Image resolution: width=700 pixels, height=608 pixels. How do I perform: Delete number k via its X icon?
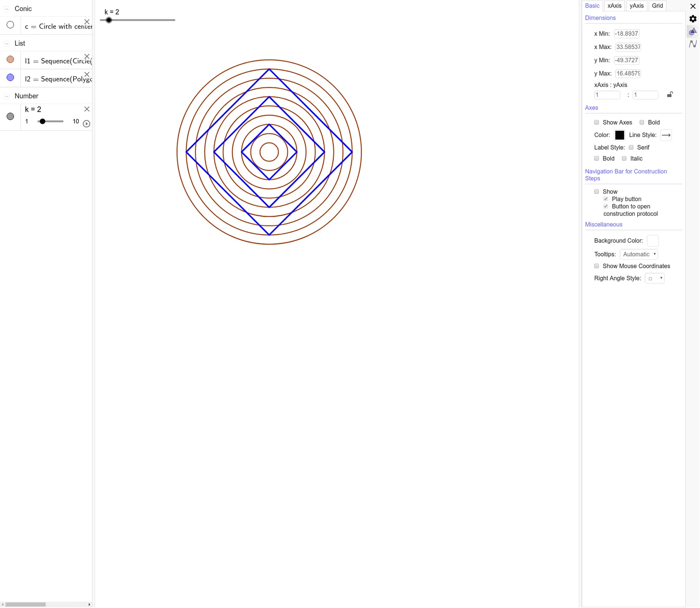point(87,109)
